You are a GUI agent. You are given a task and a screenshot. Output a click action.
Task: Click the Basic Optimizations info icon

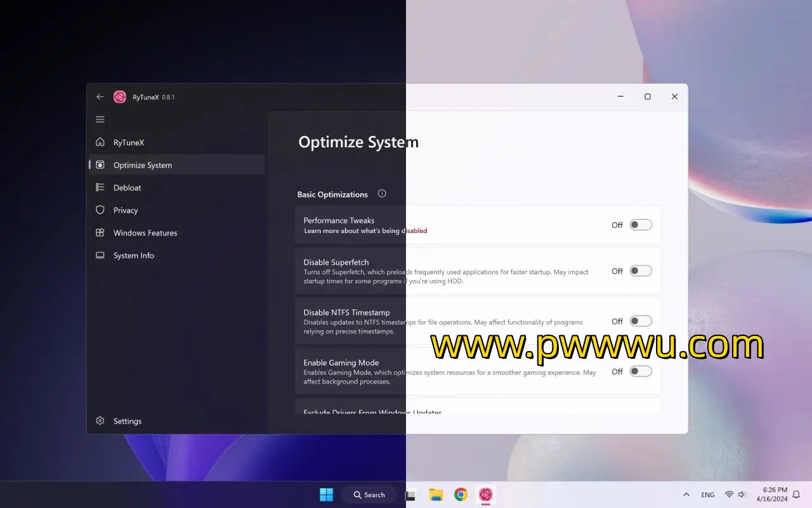pos(382,194)
